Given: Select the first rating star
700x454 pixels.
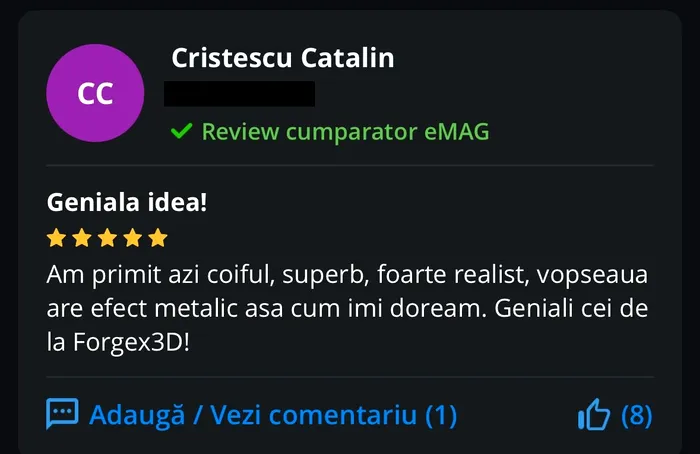Looking at the screenshot, I should (x=57, y=237).
